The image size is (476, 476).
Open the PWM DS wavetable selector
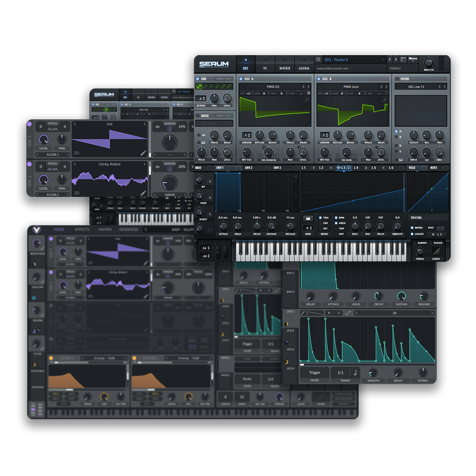273,87
